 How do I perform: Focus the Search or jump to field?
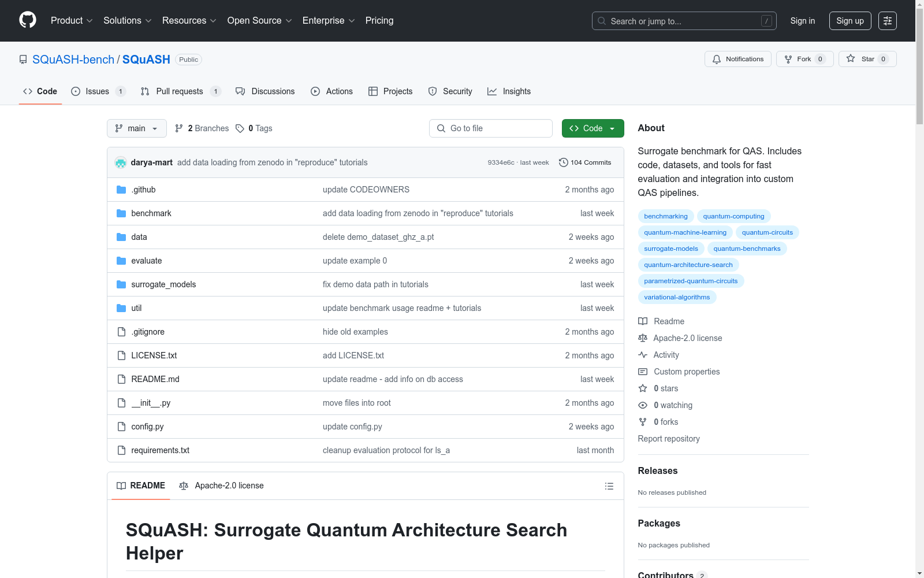(684, 21)
